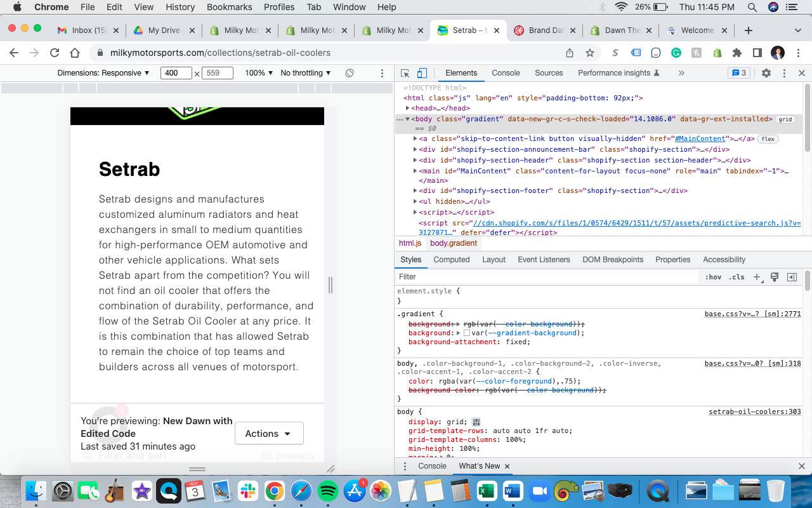Image resolution: width=812 pixels, height=508 pixels.
Task: Switch to the Brand Dat… browser tab
Action: pos(545,30)
